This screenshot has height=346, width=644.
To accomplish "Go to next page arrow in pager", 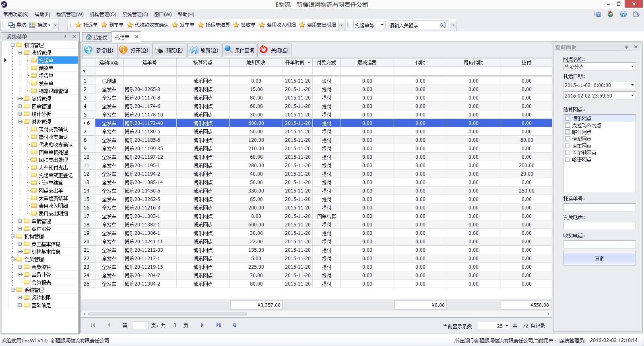I will coord(202,325).
